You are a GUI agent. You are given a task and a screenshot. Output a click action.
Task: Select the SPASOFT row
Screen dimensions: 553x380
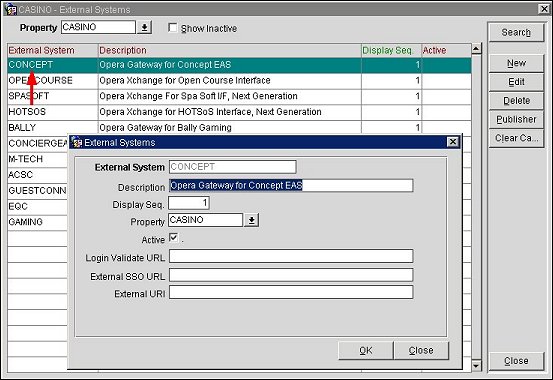(x=239, y=96)
